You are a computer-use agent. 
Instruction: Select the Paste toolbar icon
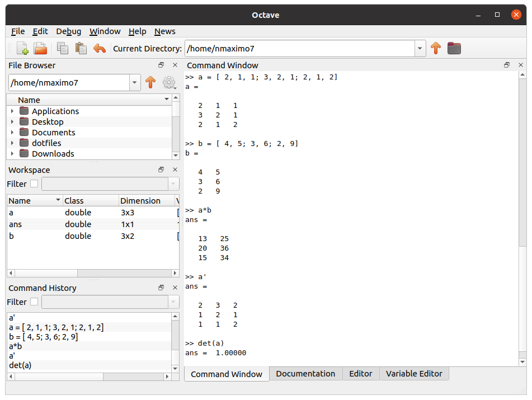click(x=81, y=48)
